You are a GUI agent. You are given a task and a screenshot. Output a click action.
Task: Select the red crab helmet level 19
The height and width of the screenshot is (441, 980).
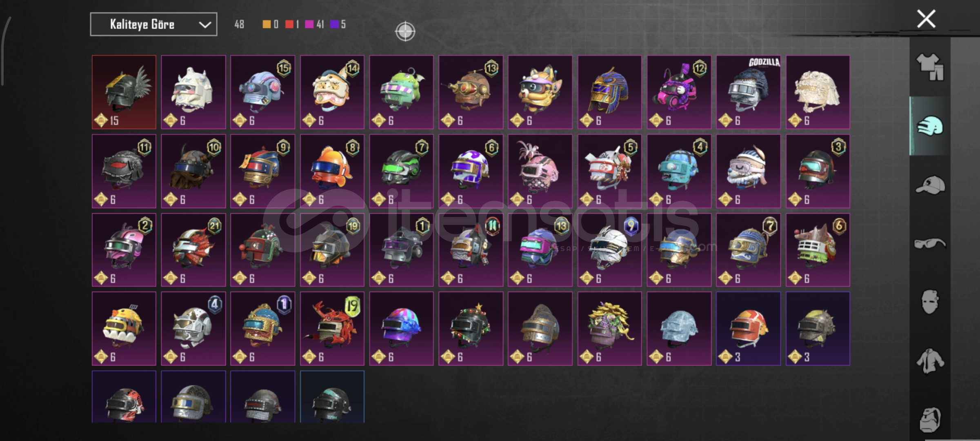[332, 329]
